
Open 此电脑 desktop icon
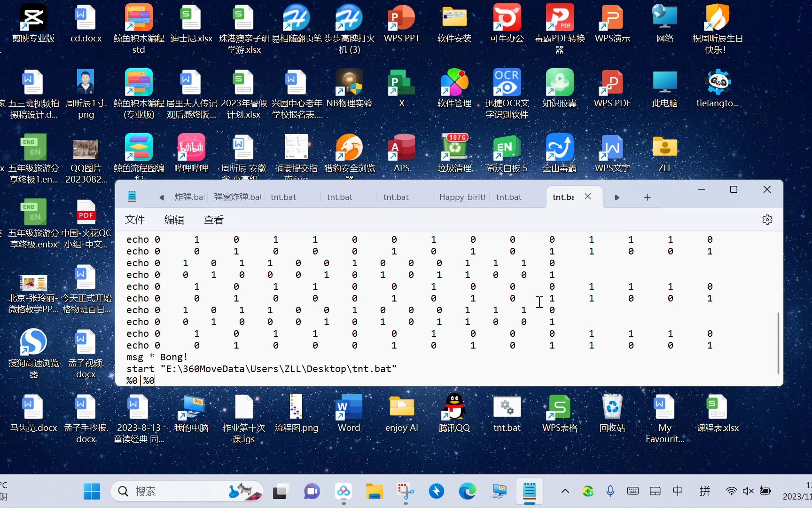tap(665, 88)
